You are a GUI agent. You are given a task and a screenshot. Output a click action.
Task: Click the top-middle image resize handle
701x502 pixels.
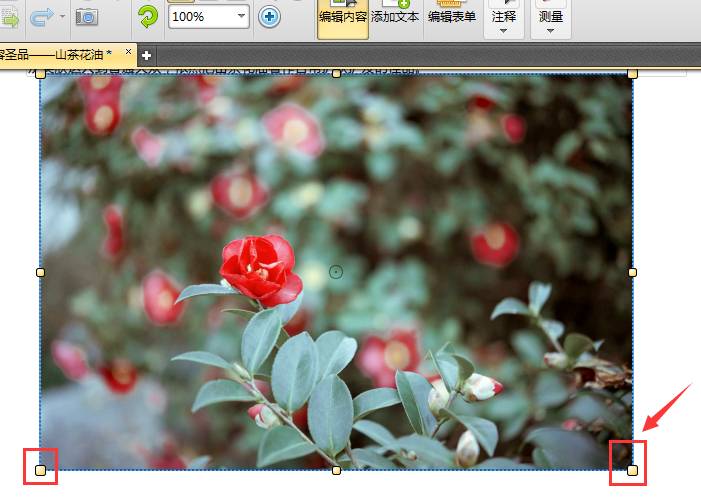337,74
